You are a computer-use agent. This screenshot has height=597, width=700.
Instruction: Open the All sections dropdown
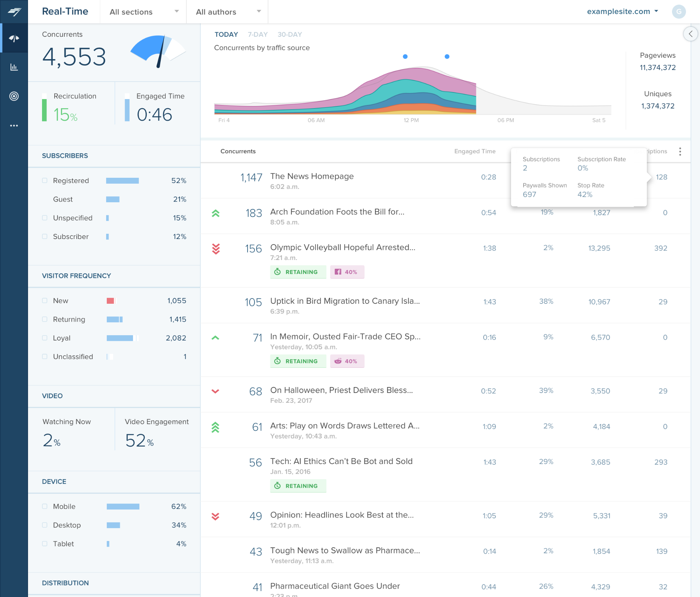pyautogui.click(x=143, y=12)
